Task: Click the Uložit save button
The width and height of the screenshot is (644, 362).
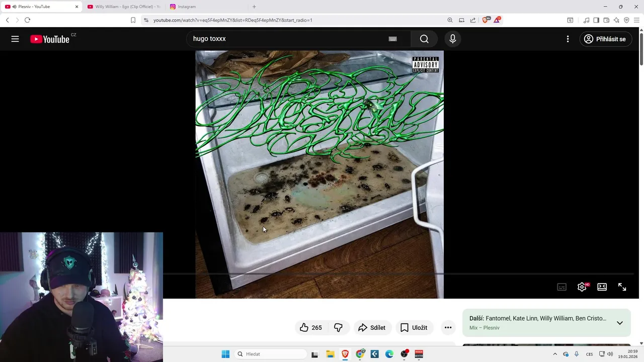Action: [414, 328]
